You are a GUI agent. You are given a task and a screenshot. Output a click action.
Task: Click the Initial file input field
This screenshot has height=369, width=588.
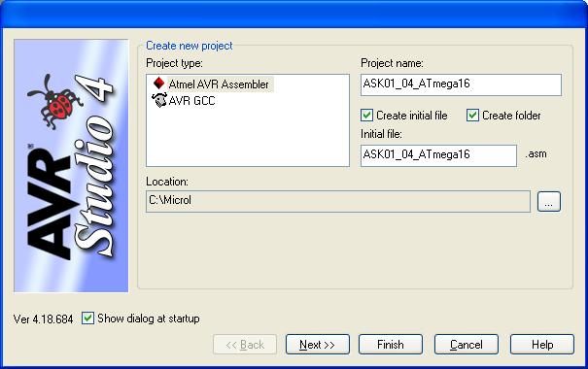438,155
